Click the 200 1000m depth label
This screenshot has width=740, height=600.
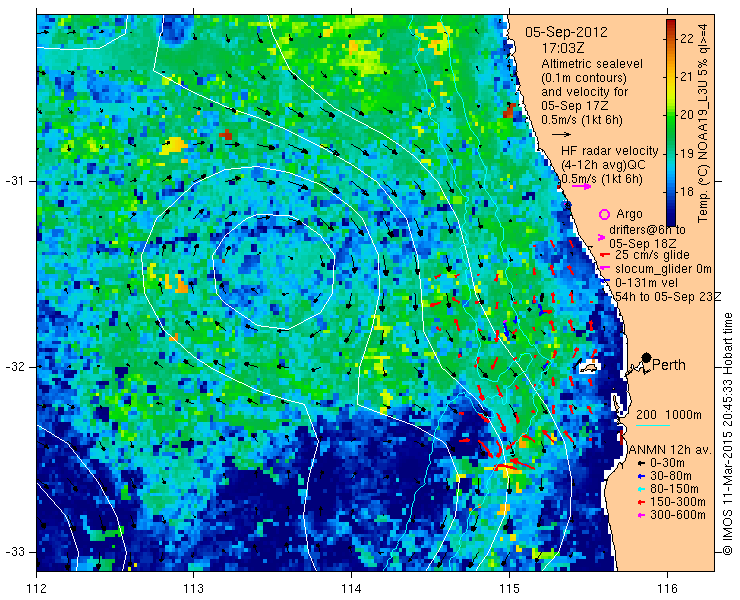669,415
